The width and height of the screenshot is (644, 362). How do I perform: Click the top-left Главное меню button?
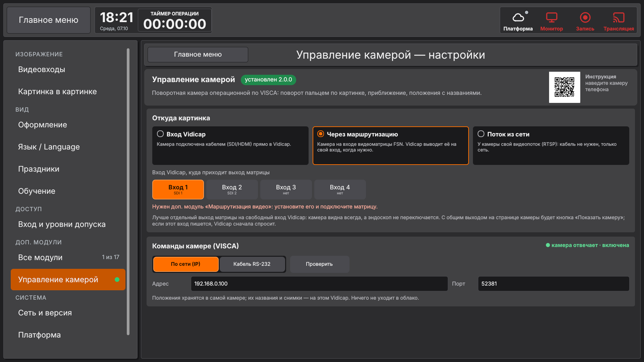coord(49,20)
